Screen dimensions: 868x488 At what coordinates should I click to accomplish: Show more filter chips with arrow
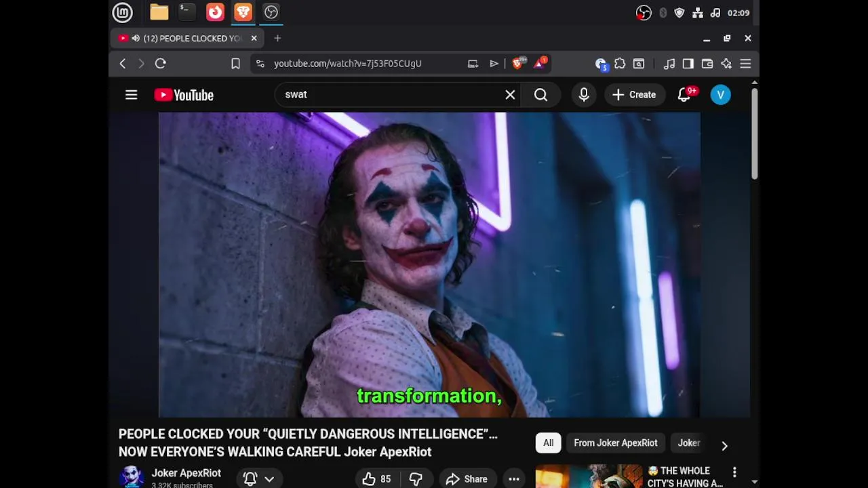(x=724, y=445)
